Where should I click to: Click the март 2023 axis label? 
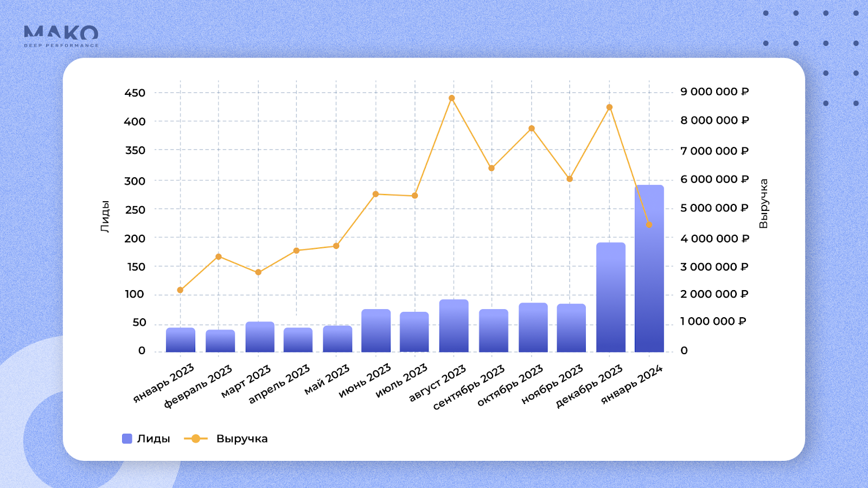[x=246, y=381]
